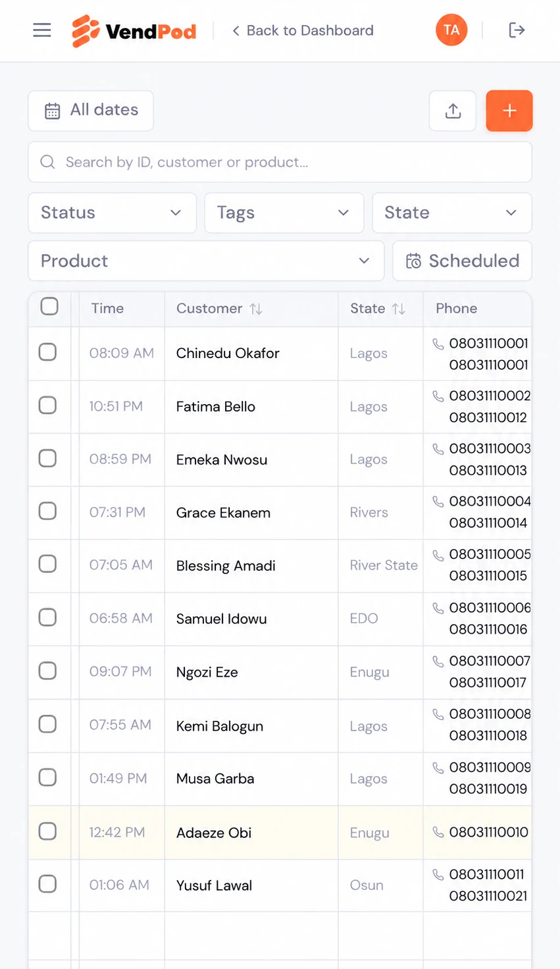Click customer name Samuel Idowu
The width and height of the screenshot is (560, 969).
coord(222,619)
